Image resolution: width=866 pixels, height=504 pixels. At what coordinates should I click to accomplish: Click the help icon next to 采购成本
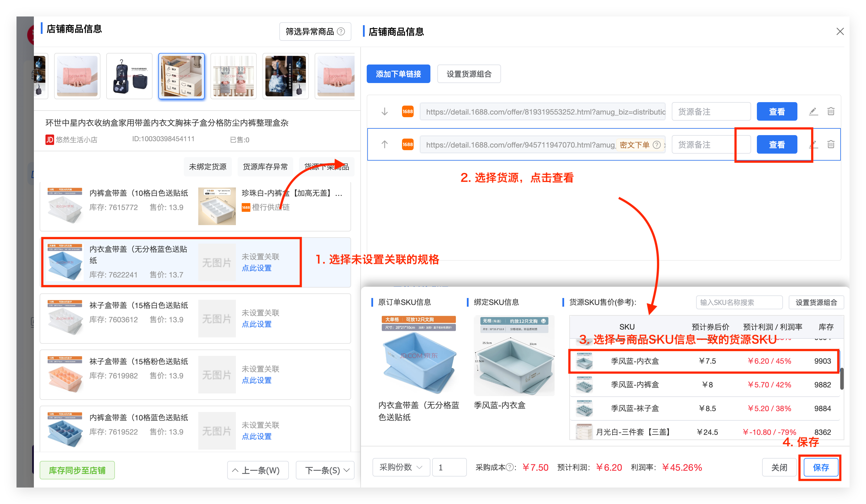point(510,467)
